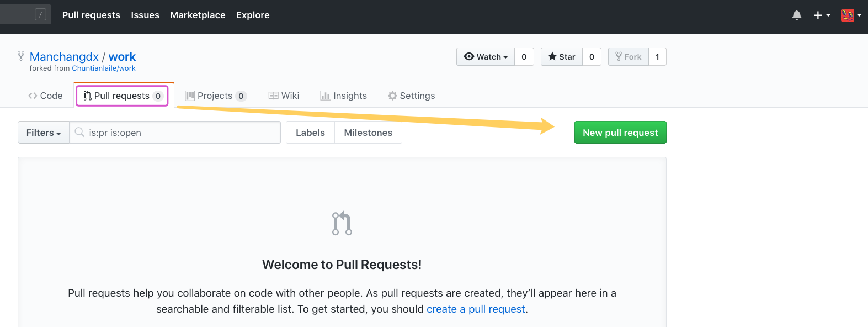Image resolution: width=868 pixels, height=327 pixels.
Task: Switch to the Insights tab
Action: (x=343, y=96)
